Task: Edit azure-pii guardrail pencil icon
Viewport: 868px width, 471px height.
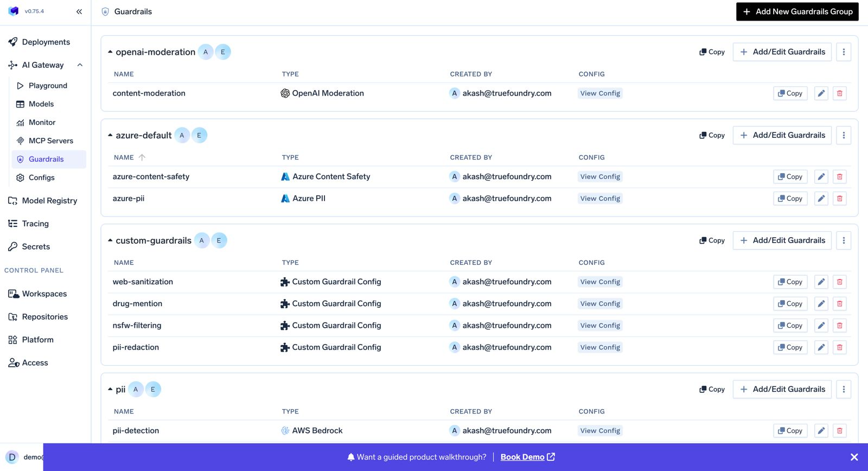Action: (821, 199)
